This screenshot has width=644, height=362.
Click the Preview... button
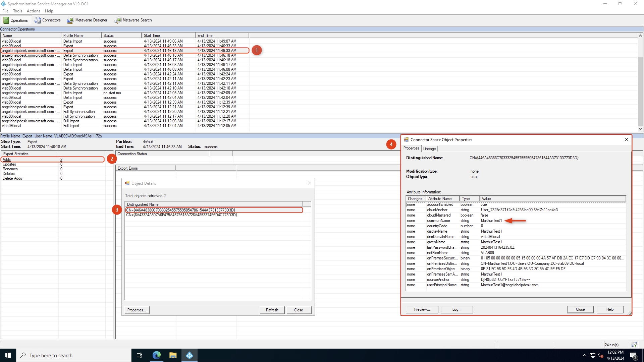click(422, 309)
